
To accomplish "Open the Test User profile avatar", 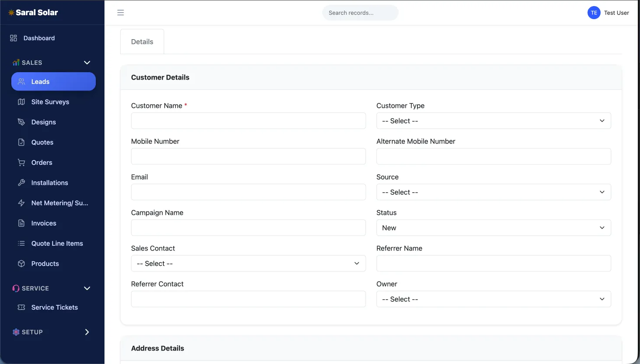I will tap(594, 13).
